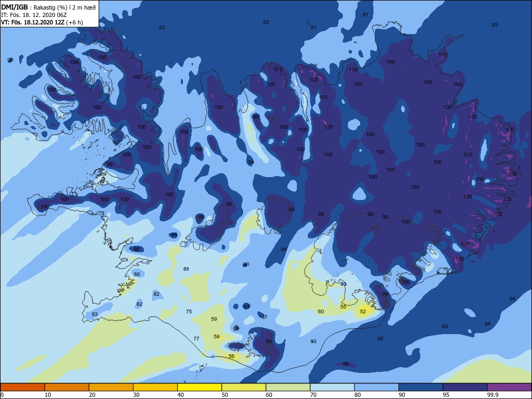Select the 'IT: Fös. 18. 12. 2020 06Z' line
Screen dimensions: 532x399
pos(34,15)
